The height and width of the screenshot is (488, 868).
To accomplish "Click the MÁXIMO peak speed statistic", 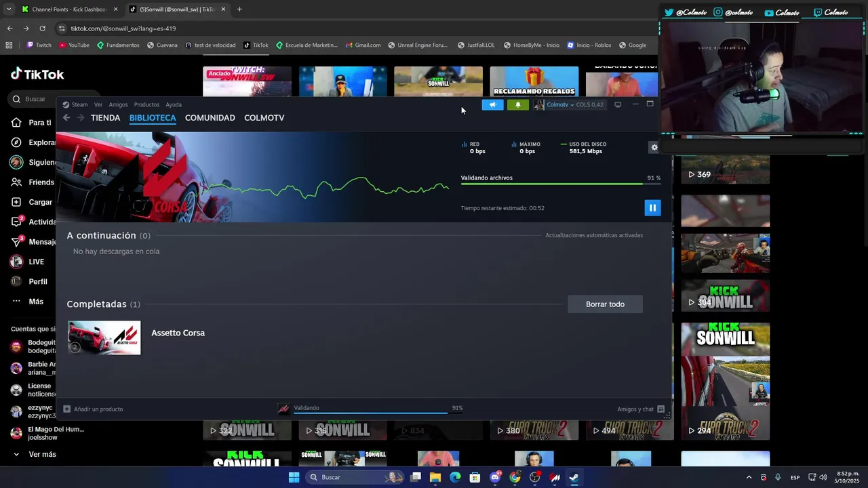I will [x=526, y=148].
